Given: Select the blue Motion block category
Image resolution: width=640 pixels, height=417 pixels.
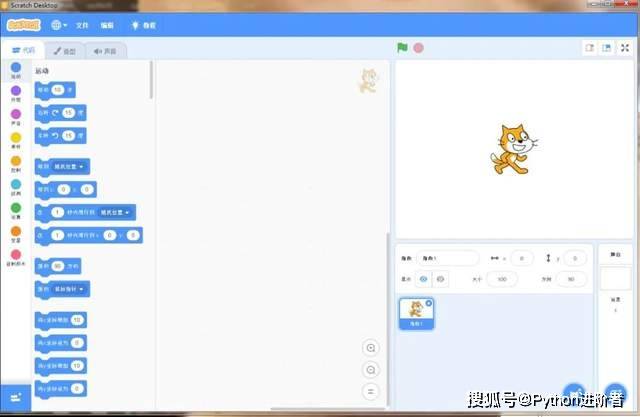Looking at the screenshot, I should pos(16,70).
